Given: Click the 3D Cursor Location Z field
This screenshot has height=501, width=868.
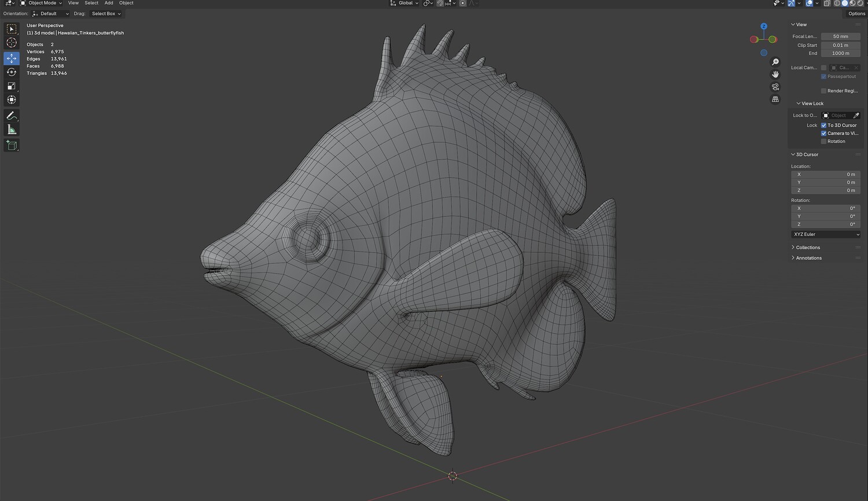Looking at the screenshot, I should click(826, 190).
